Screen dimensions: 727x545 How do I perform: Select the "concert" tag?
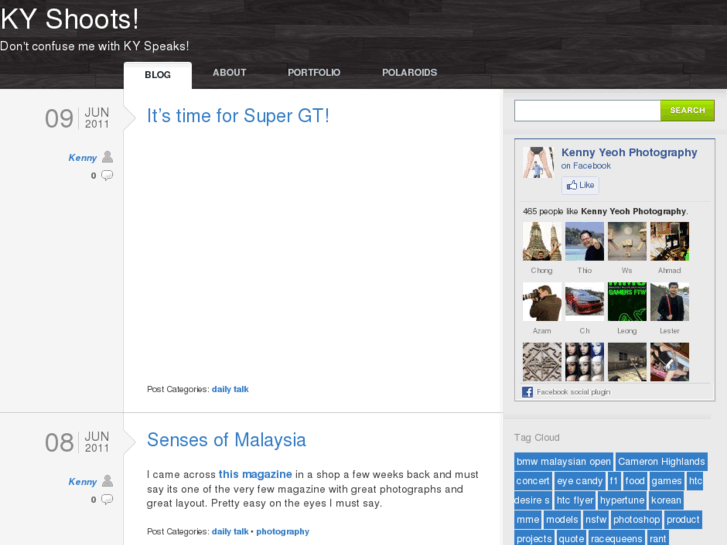[x=533, y=481]
